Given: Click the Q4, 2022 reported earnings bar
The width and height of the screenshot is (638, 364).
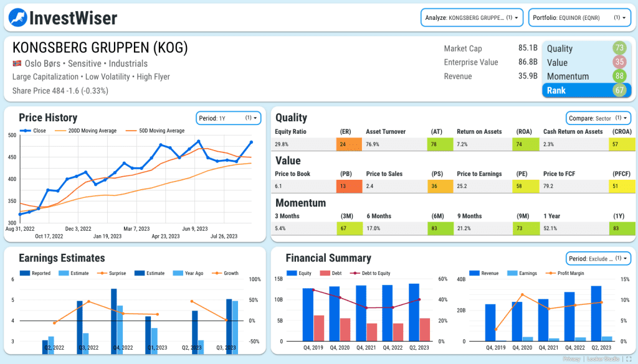Looking at the screenshot, I should tap(114, 320).
